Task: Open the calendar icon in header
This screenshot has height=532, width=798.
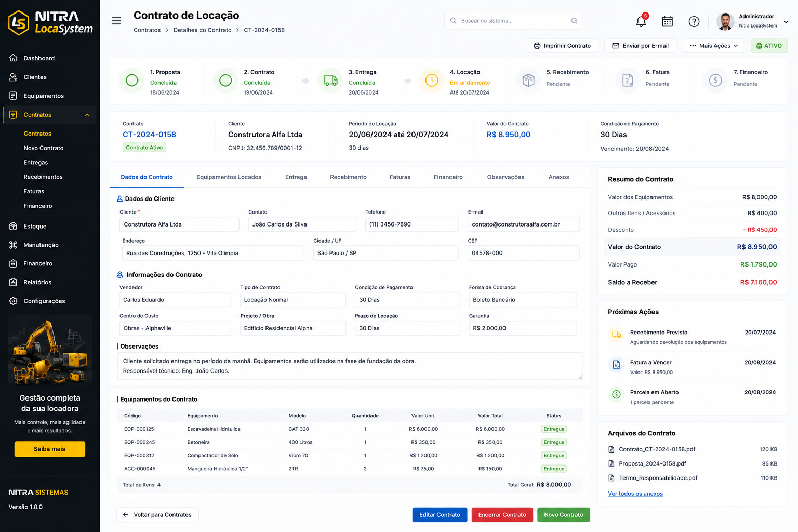Action: [x=668, y=21]
